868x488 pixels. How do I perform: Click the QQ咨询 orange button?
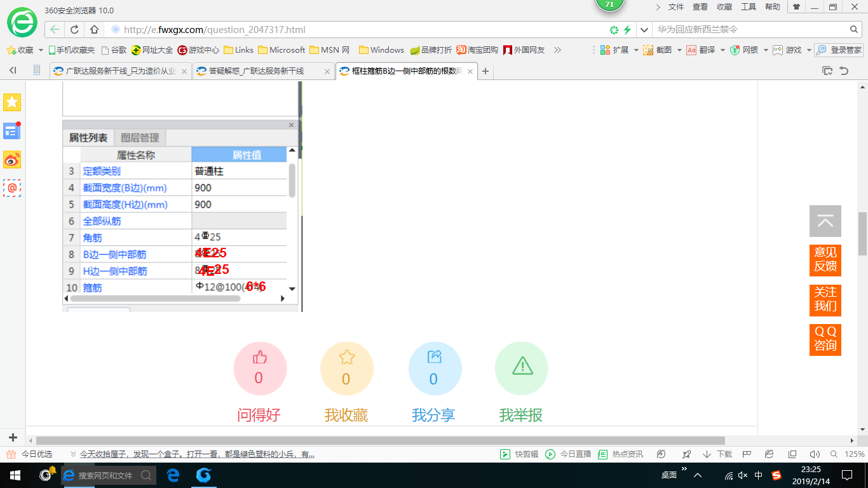pos(825,339)
